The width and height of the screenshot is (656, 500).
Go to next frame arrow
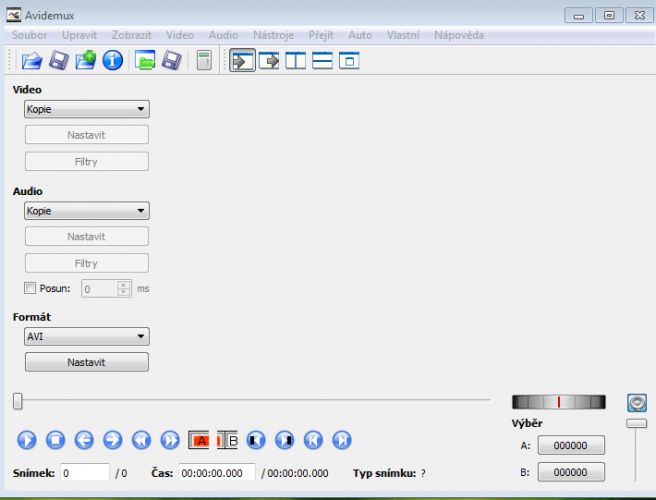point(113,440)
